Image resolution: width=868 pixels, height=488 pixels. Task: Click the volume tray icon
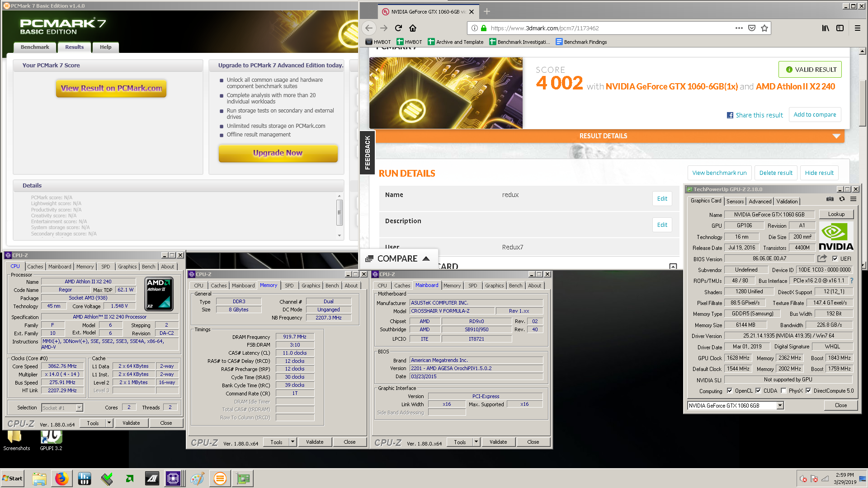coord(803,479)
